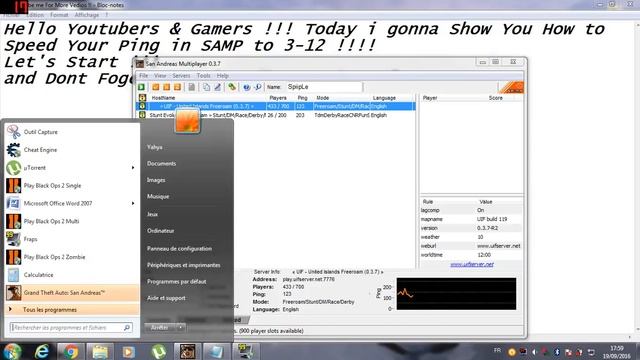The image size is (640, 360).
Task: Open Images folder from Start menu
Action: (x=156, y=180)
